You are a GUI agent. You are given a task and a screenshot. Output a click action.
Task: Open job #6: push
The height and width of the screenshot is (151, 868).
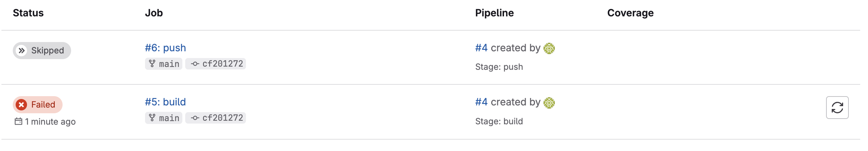[x=165, y=48]
